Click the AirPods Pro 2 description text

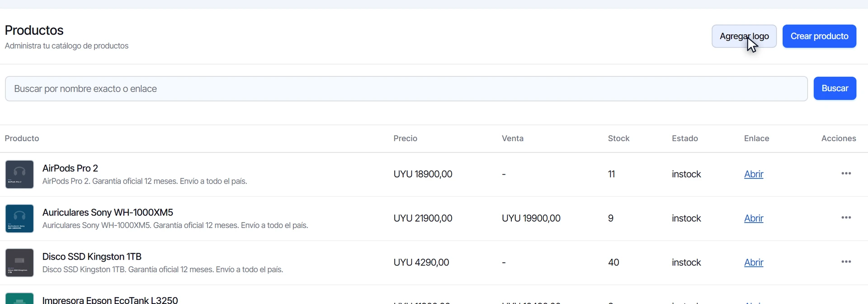tap(145, 181)
